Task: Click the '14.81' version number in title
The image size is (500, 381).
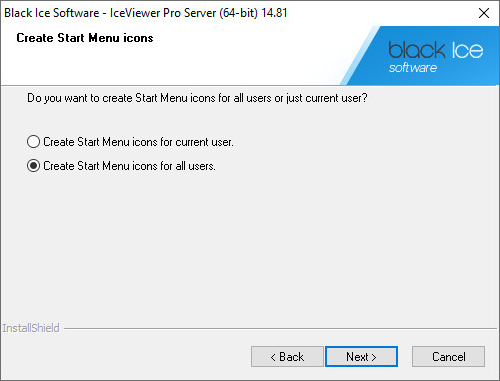Action: tap(274, 13)
